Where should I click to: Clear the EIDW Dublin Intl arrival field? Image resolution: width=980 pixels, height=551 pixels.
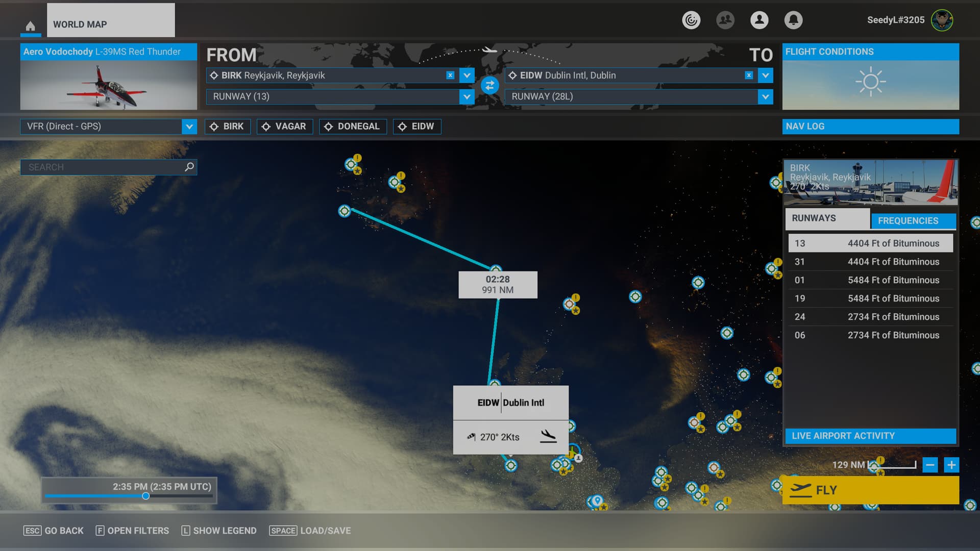749,76
